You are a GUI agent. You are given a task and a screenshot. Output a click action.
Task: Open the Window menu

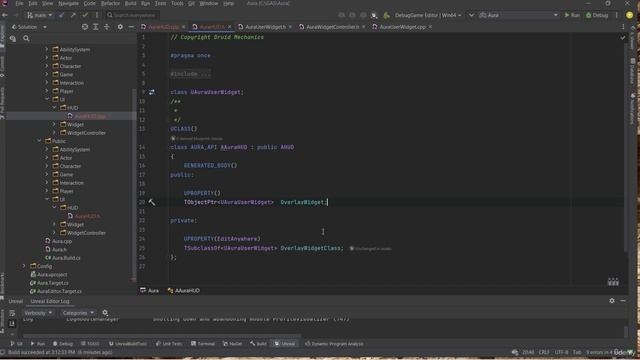[209, 3]
